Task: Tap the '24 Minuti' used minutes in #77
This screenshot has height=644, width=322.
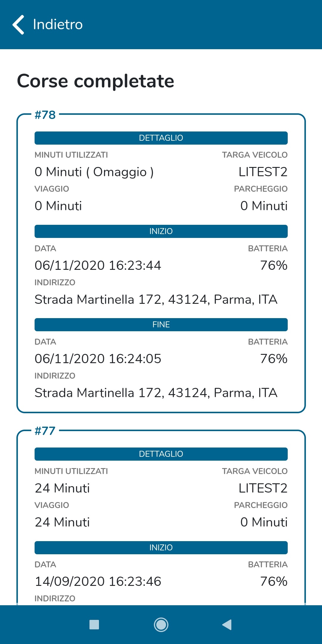Action: click(62, 488)
